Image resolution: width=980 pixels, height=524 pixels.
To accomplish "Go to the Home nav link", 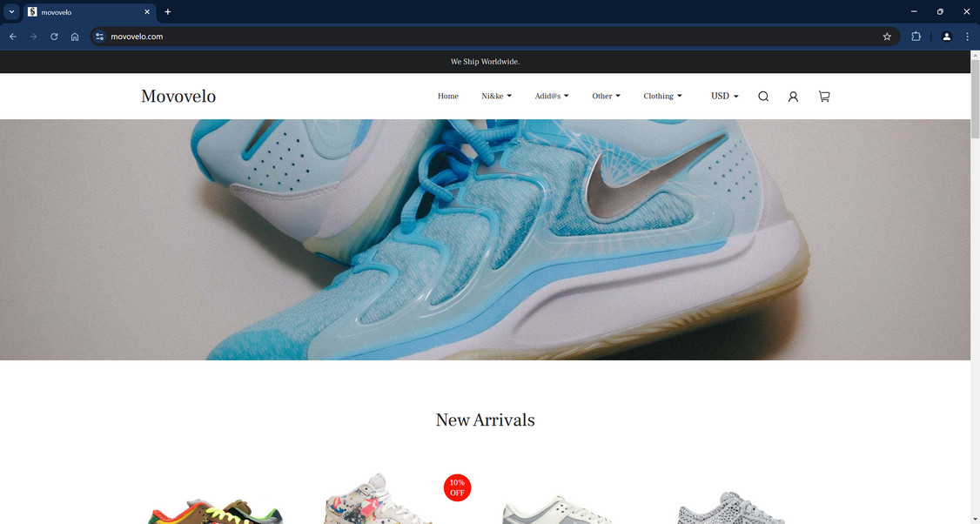I will 448,97.
